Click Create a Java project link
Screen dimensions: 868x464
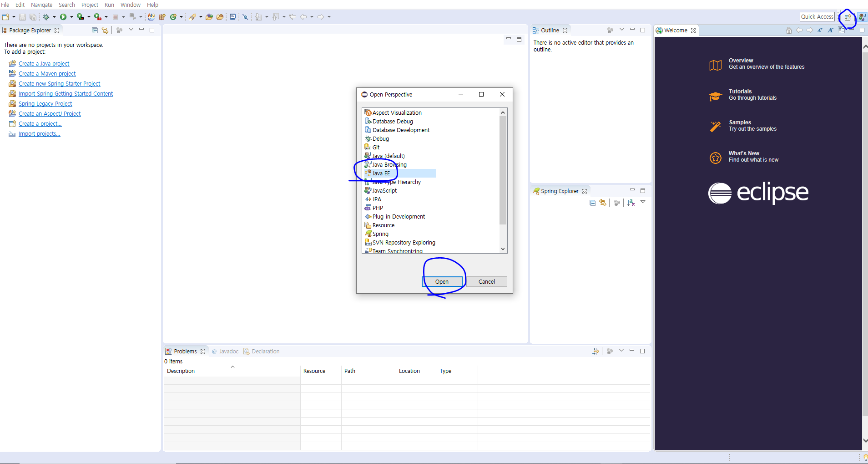click(x=44, y=64)
